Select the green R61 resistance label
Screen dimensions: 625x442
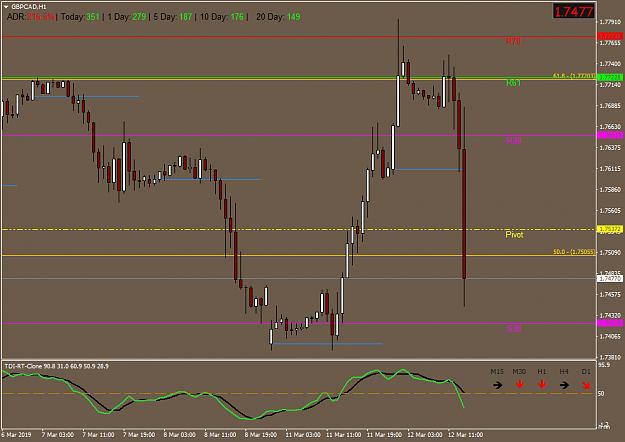click(513, 83)
